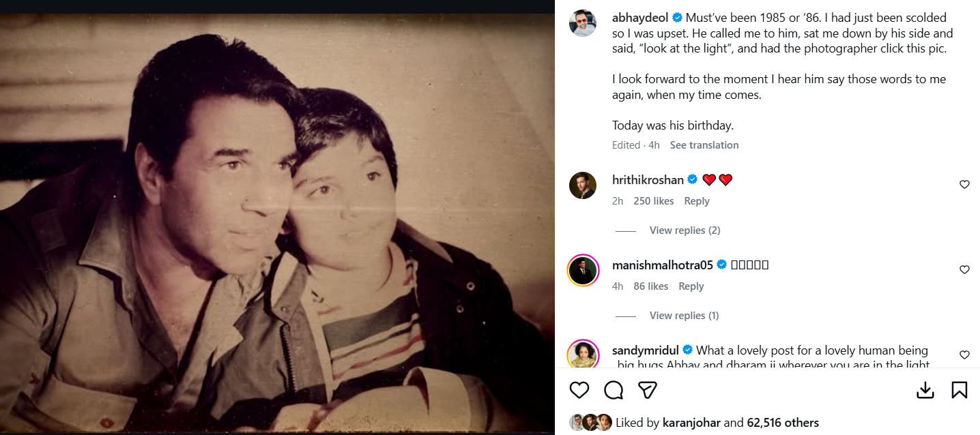Expand replies under manishmalhotra05's comment

pyautogui.click(x=684, y=316)
